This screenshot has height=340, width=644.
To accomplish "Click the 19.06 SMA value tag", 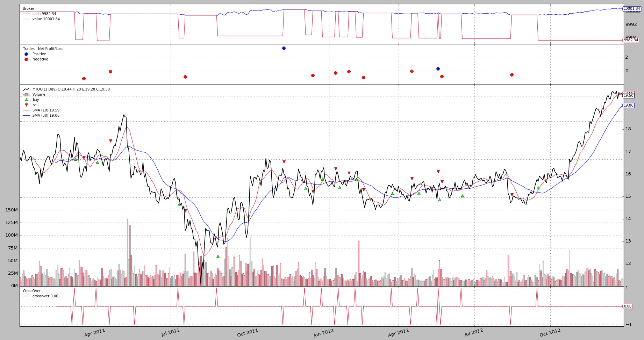I will coord(628,106).
